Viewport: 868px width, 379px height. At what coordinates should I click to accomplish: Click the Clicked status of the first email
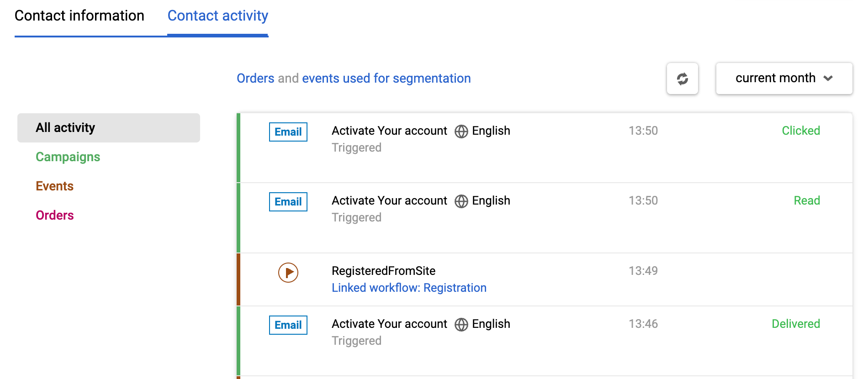pos(800,131)
